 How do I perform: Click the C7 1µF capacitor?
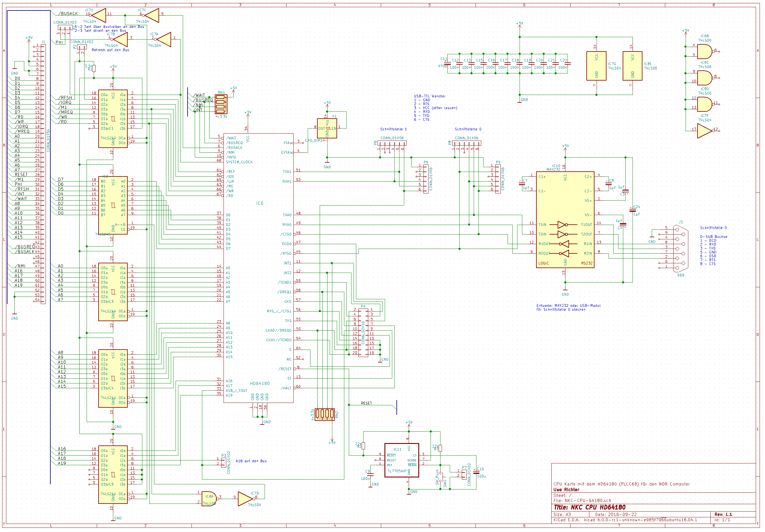[x=522, y=184]
